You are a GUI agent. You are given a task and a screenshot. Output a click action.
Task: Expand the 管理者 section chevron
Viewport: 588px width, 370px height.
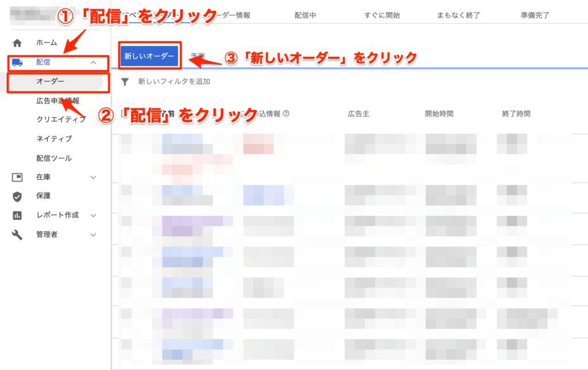pos(94,235)
